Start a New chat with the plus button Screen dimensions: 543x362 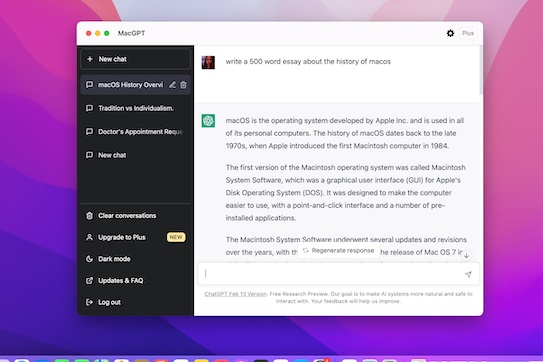click(135, 59)
